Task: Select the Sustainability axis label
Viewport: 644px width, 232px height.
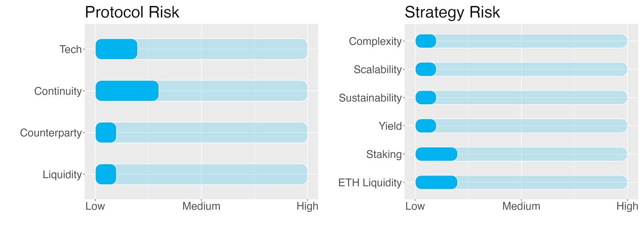Action: (370, 98)
